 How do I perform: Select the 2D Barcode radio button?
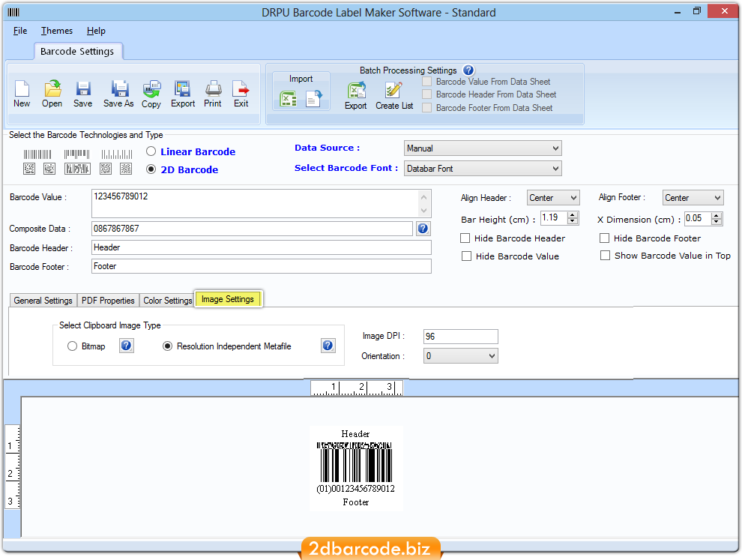click(151, 169)
